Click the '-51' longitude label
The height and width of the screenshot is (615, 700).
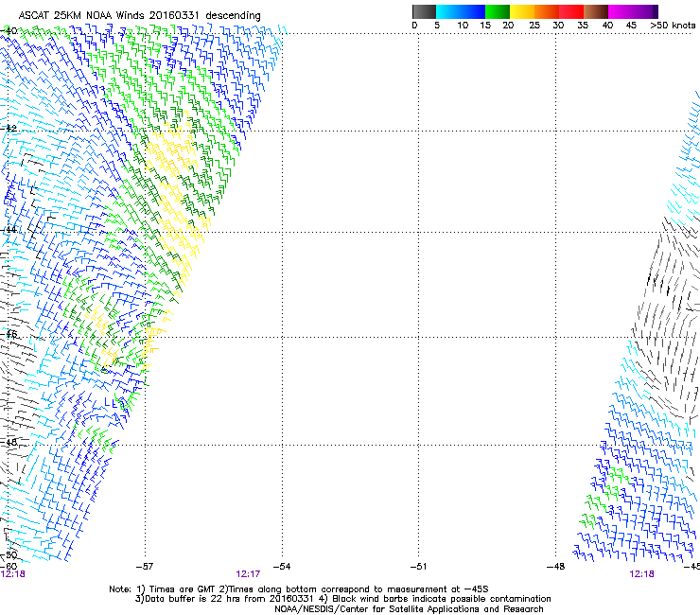418,567
